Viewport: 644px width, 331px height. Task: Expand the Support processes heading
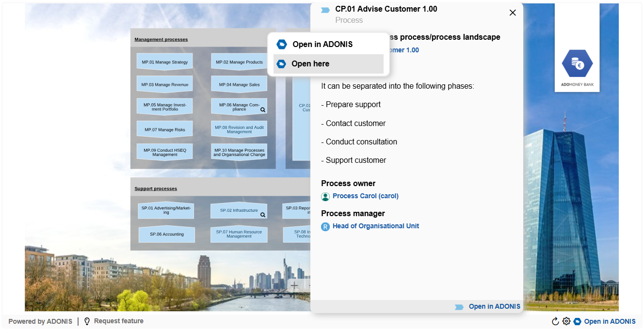[156, 189]
